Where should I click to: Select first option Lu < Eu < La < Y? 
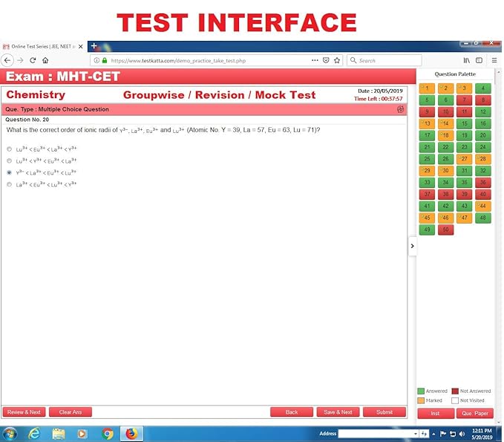10,149
